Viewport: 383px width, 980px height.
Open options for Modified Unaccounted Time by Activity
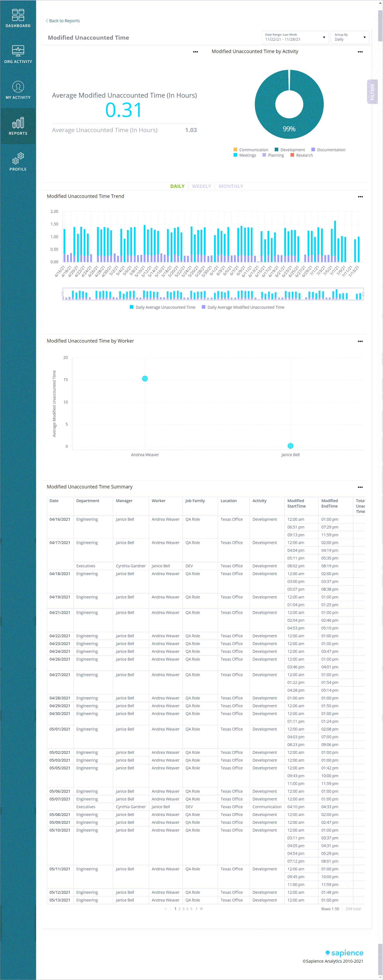coord(360,52)
